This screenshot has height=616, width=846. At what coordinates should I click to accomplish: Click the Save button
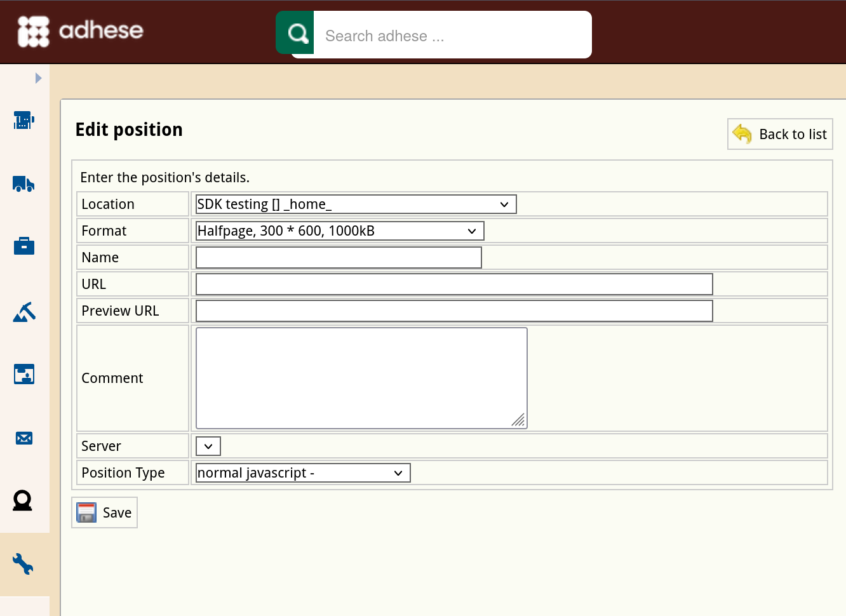pos(105,512)
